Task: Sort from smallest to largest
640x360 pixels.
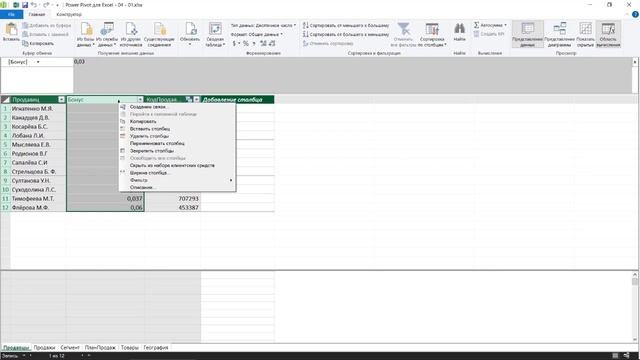Action: click(346, 25)
